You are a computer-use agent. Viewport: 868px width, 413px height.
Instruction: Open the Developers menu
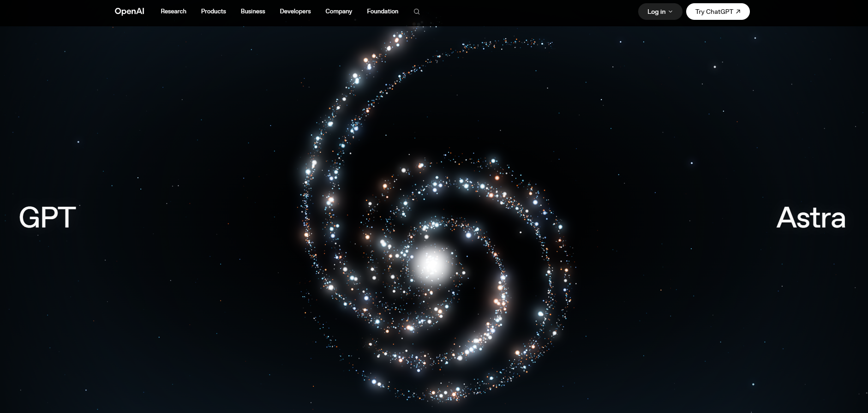pyautogui.click(x=295, y=11)
